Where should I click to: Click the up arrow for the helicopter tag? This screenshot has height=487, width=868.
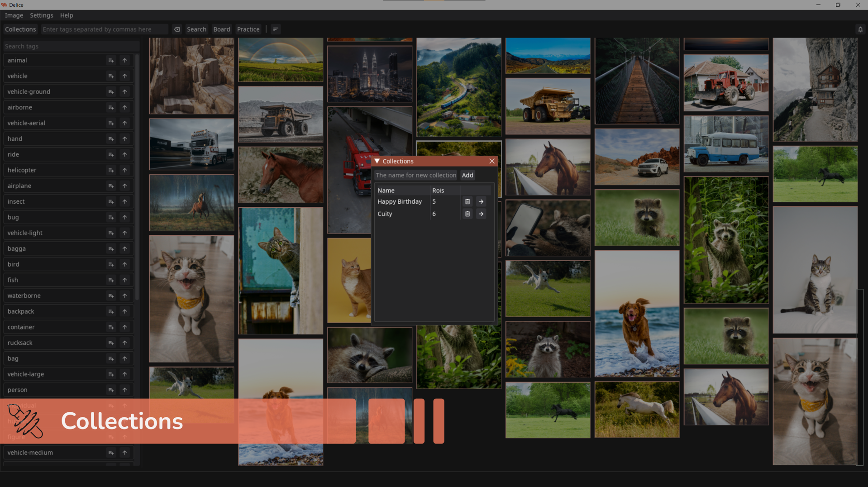pyautogui.click(x=124, y=170)
